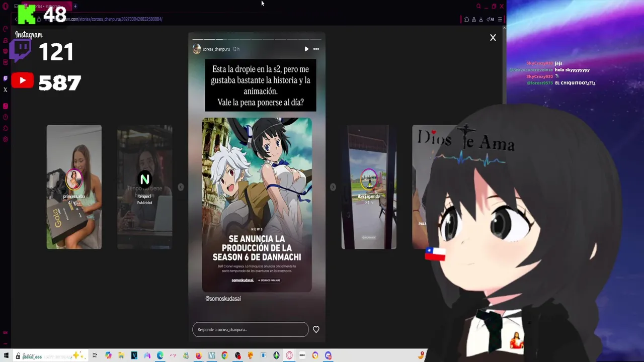644x362 pixels.
Task: Focus the 'Responde a corxea_chanpuru' reply field
Action: [x=250, y=329]
